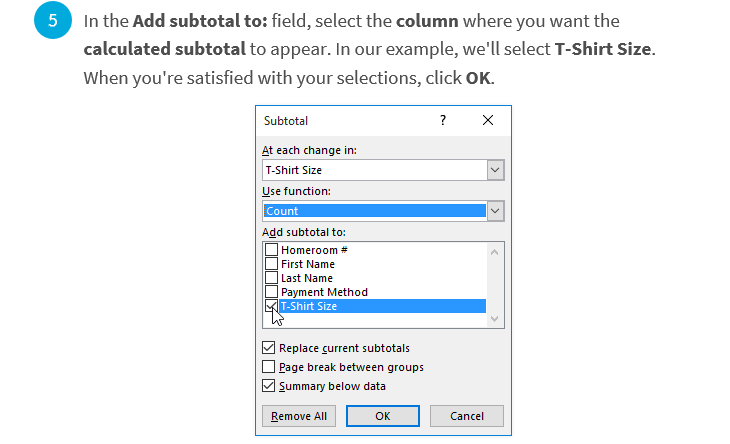Expand the 'Use function' dropdown arrow

point(495,211)
